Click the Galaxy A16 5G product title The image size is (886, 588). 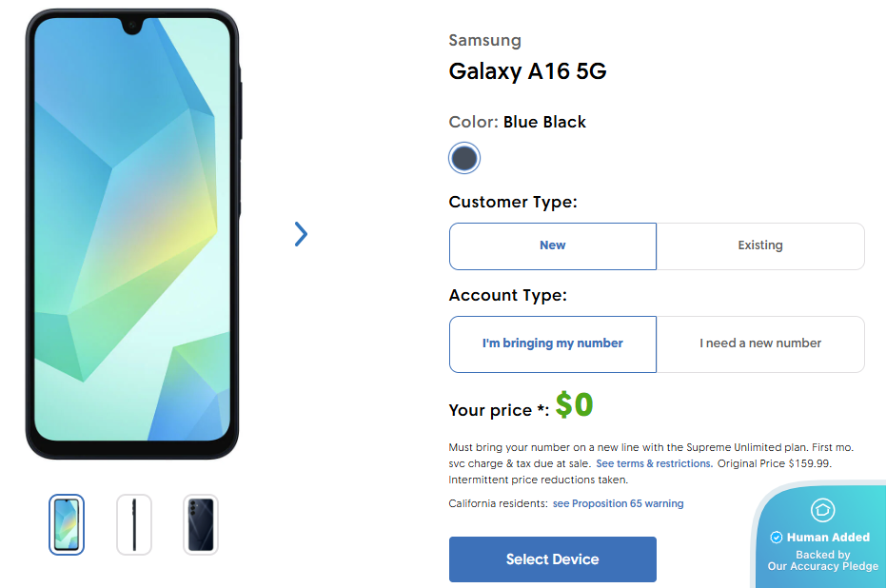(528, 71)
